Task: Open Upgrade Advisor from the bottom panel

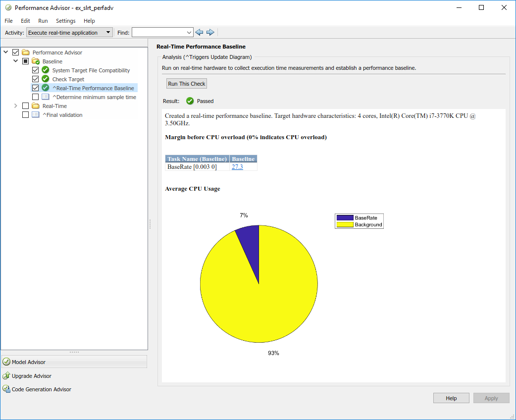Action: coord(32,375)
